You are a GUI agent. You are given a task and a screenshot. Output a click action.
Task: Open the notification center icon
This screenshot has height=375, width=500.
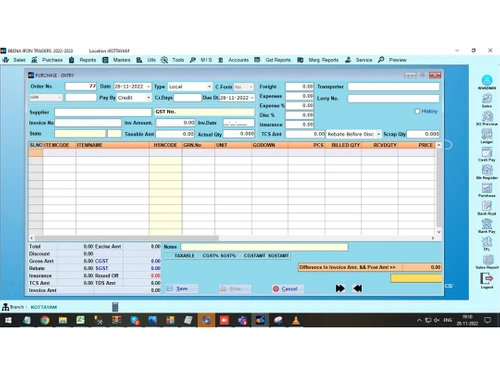[x=487, y=320]
